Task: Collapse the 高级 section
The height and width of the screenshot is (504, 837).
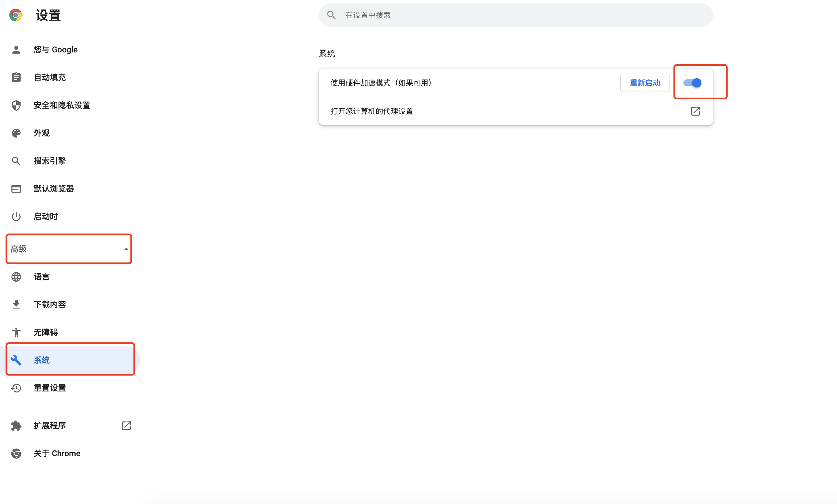Action: pyautogui.click(x=68, y=249)
